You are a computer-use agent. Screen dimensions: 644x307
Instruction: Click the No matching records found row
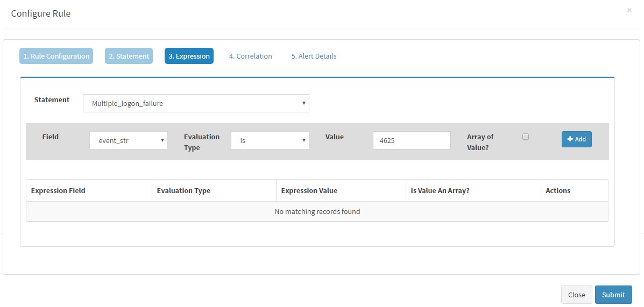tap(317, 212)
